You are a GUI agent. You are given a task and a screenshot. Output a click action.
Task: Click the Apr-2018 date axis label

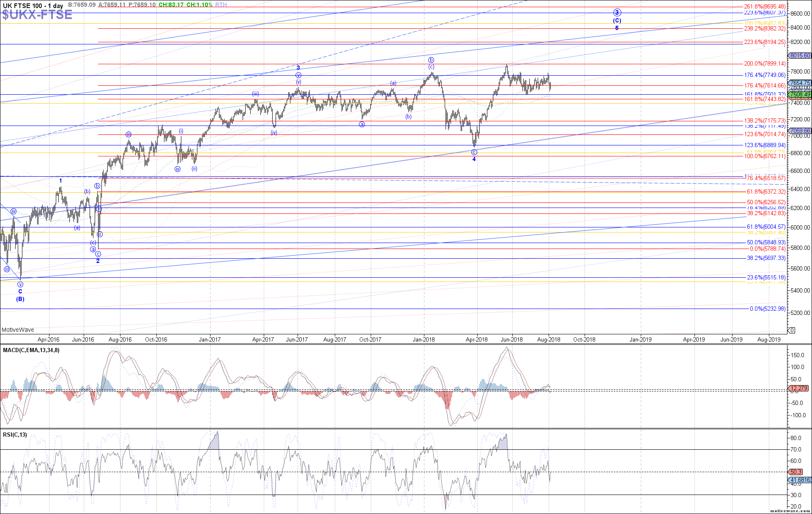(476, 339)
